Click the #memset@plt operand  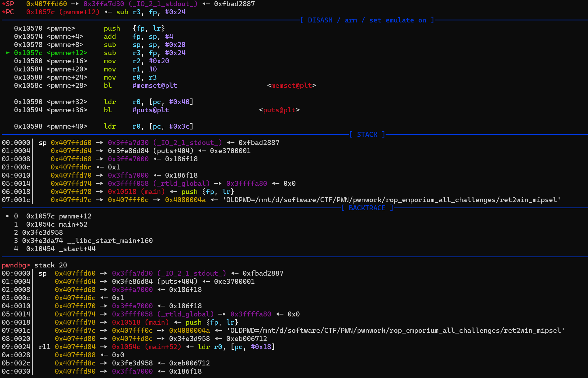tap(155, 85)
